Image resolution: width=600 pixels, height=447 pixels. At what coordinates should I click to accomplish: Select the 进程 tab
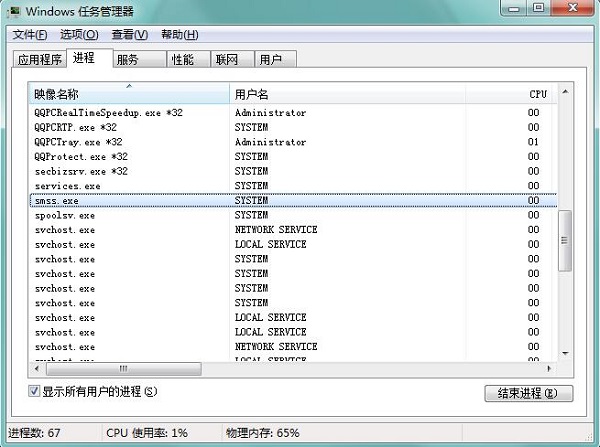[x=89, y=58]
